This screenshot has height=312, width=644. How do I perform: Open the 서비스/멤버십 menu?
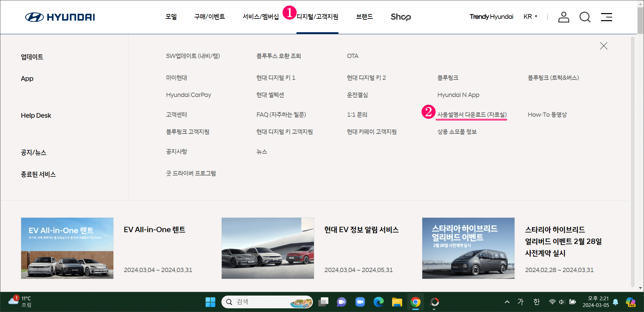click(x=261, y=17)
